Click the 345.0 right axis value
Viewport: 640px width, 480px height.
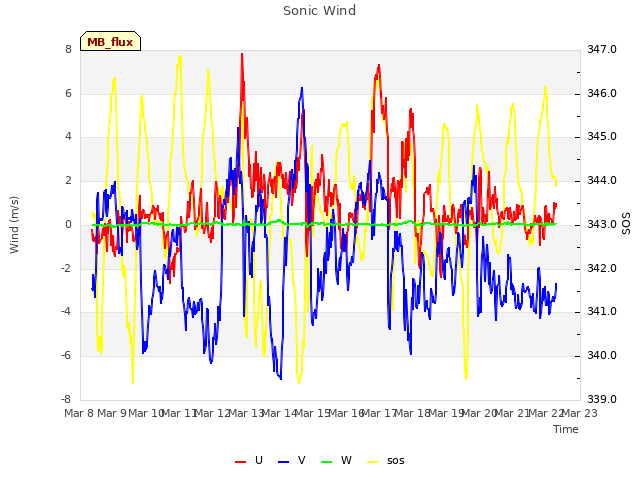[602, 137]
